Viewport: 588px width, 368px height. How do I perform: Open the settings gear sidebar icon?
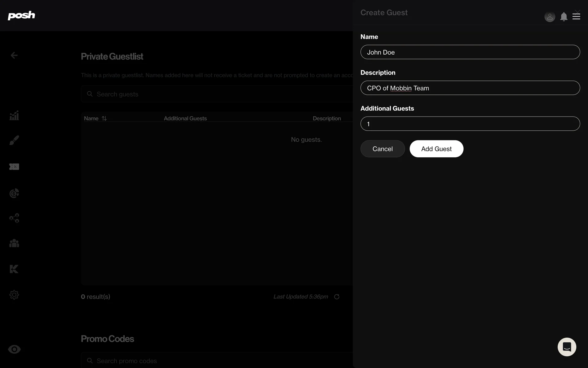[14, 295]
